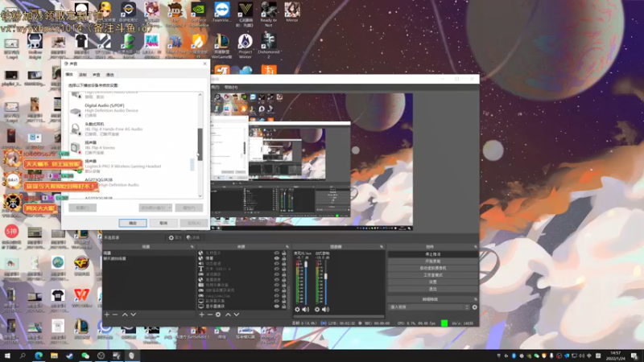Screen dimensions: 644x362
Task: Open the Dishonored 2 desktop shortcut
Action: pos(269,46)
